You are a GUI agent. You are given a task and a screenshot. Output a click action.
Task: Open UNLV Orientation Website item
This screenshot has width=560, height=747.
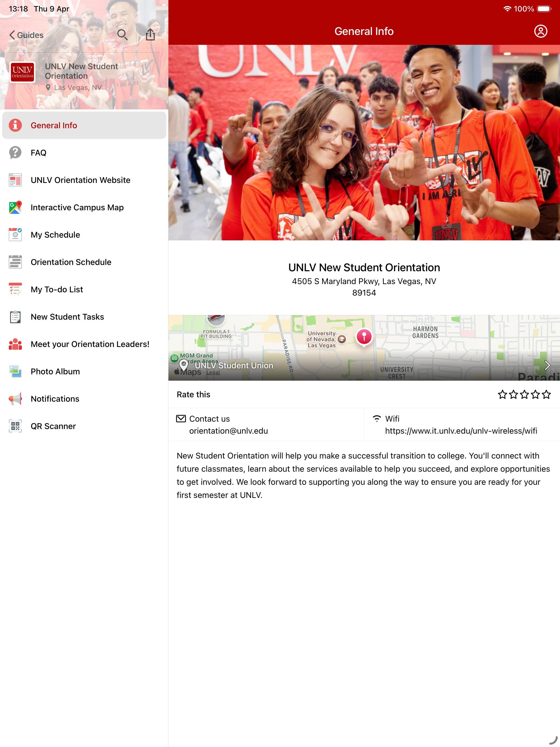84,180
